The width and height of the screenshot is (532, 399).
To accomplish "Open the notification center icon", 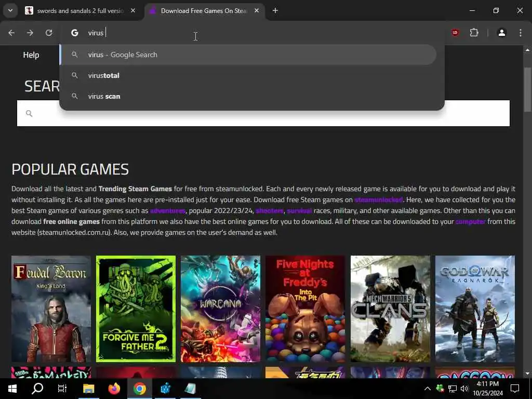I will click(515, 389).
